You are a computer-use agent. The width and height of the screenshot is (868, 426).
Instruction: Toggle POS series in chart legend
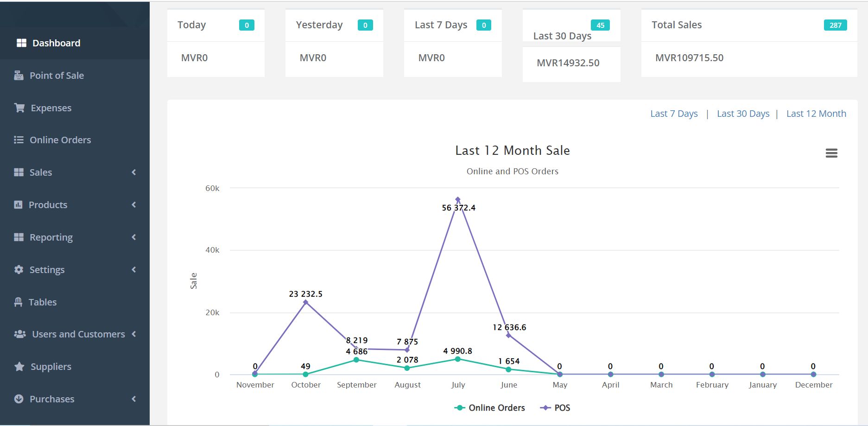pyautogui.click(x=555, y=408)
